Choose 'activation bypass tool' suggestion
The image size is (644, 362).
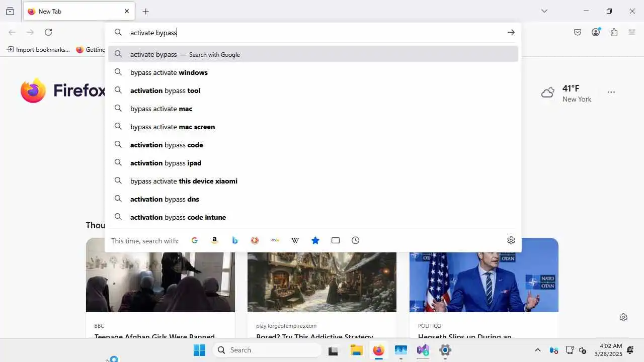coord(313,90)
